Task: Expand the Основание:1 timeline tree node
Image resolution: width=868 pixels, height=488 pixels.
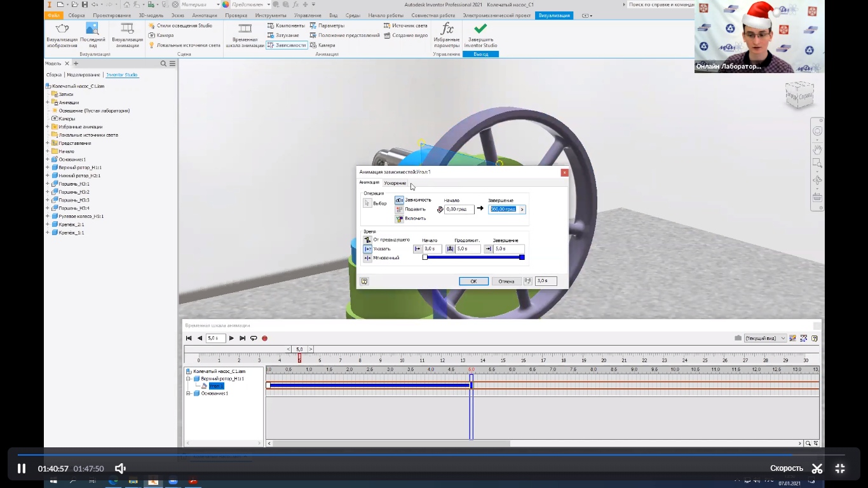Action: tap(189, 393)
